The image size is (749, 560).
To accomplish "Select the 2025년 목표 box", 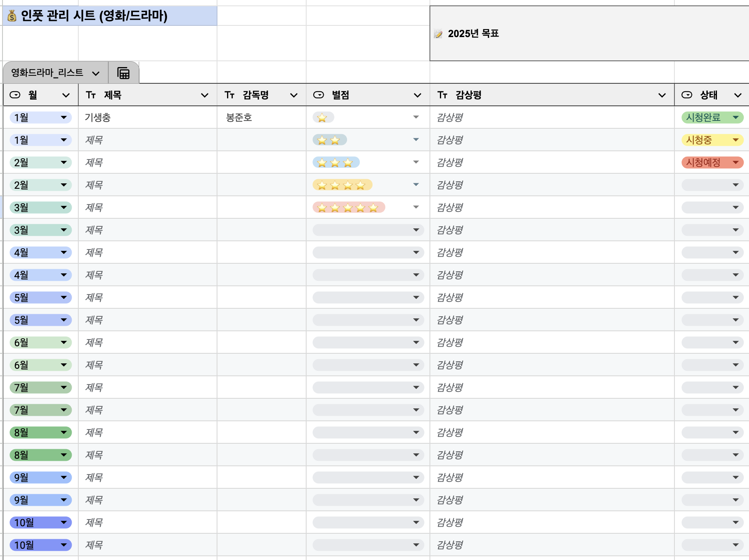I will pyautogui.click(x=589, y=33).
